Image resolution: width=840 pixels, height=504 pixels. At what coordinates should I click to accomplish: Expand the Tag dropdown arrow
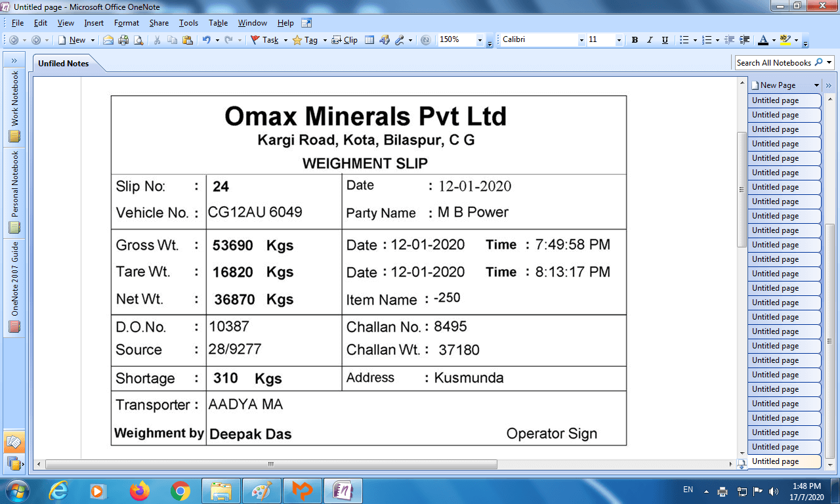click(324, 40)
